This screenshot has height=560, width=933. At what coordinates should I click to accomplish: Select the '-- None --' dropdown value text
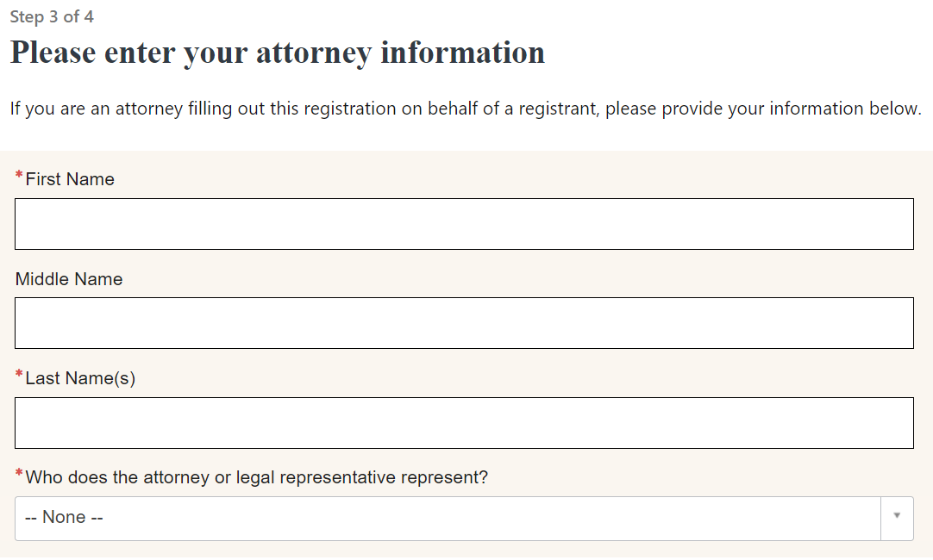tap(65, 518)
